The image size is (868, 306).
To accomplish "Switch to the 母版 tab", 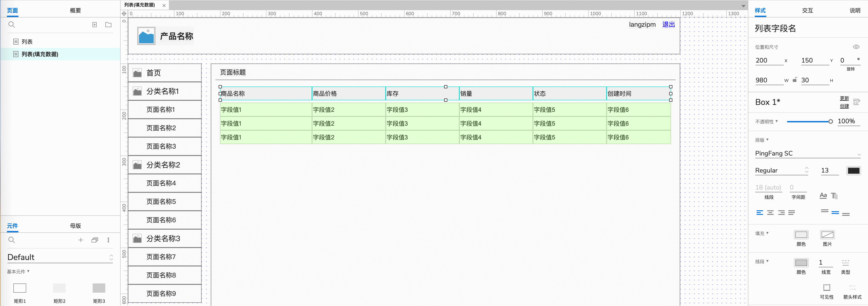I will pos(75,226).
